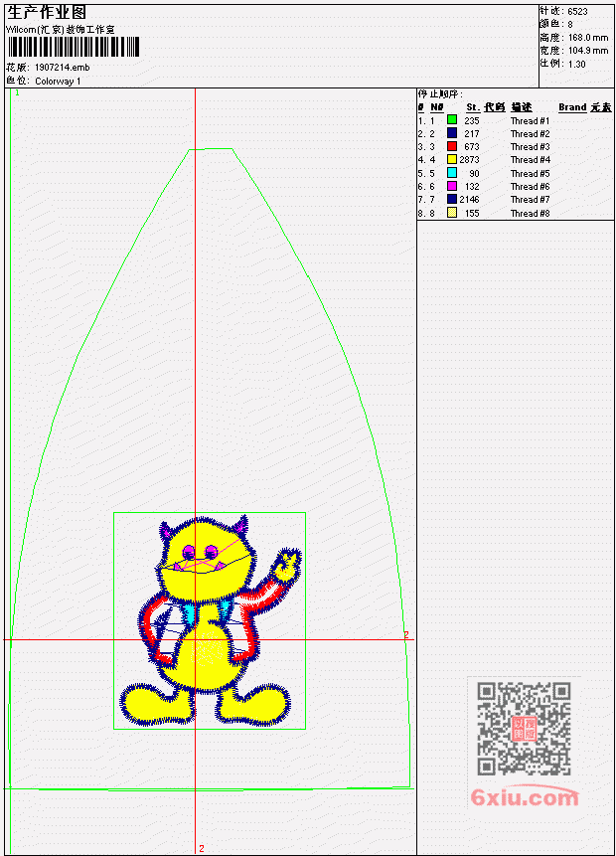Select the 'Thread #8' description text
The height and width of the screenshot is (856, 616).
click(x=530, y=214)
